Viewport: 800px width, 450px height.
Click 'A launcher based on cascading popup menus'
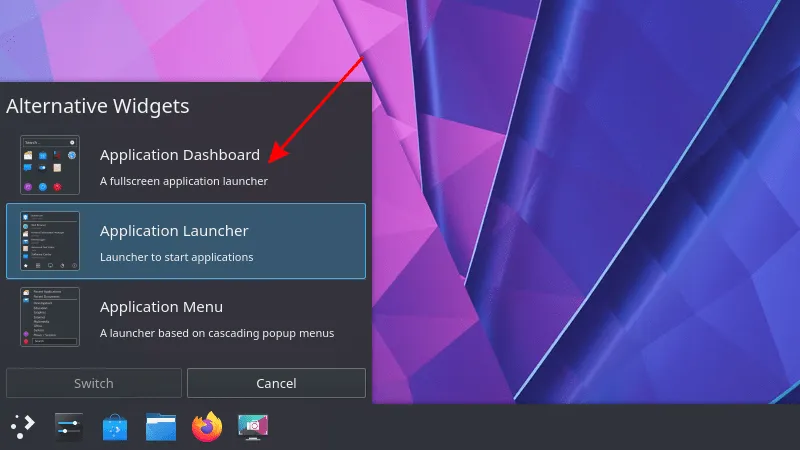pyautogui.click(x=217, y=333)
